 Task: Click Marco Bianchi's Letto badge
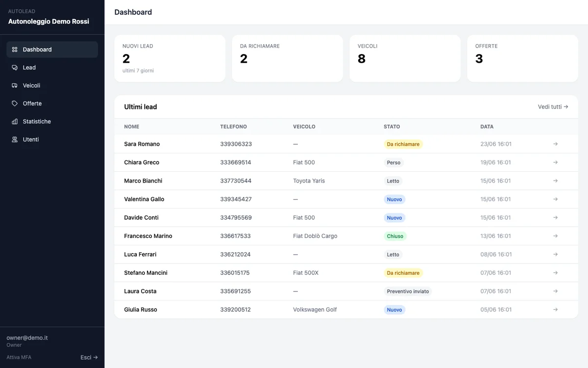click(393, 181)
